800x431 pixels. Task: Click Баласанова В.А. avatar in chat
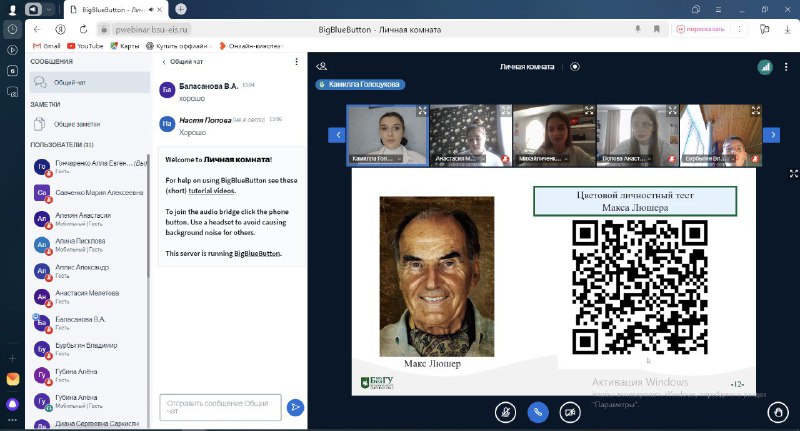[167, 90]
